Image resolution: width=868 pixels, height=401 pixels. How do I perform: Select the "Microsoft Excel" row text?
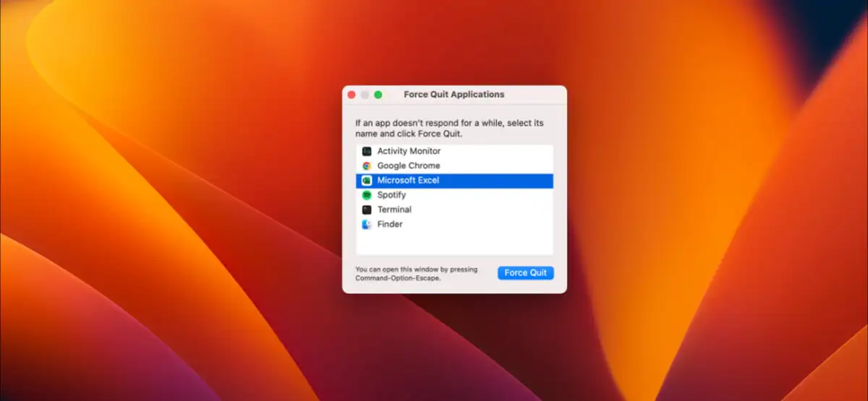click(408, 181)
